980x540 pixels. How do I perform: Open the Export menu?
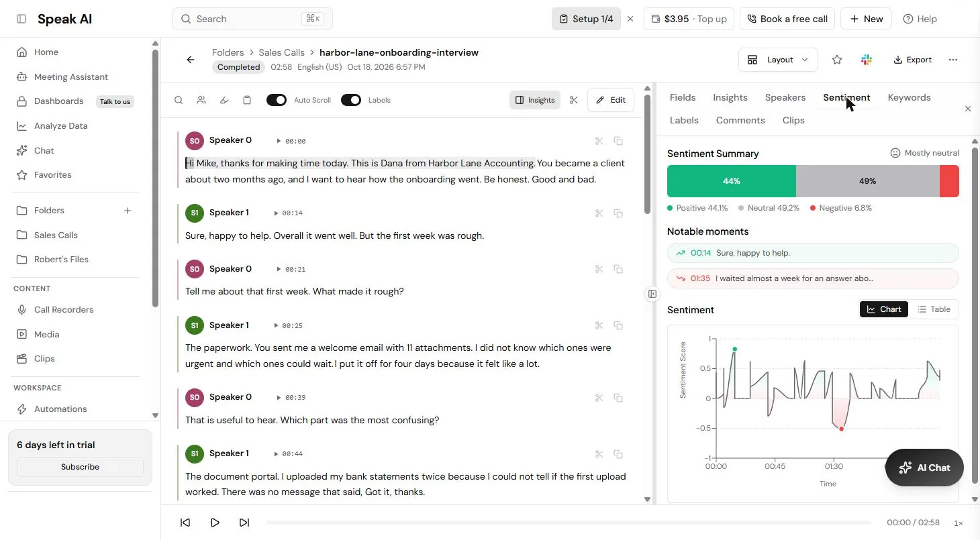(x=912, y=60)
